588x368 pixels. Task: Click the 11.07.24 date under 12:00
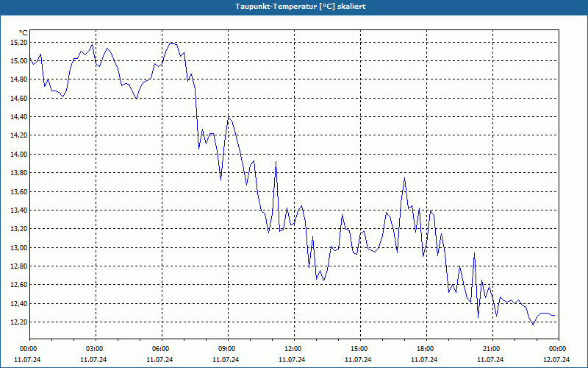pos(292,360)
